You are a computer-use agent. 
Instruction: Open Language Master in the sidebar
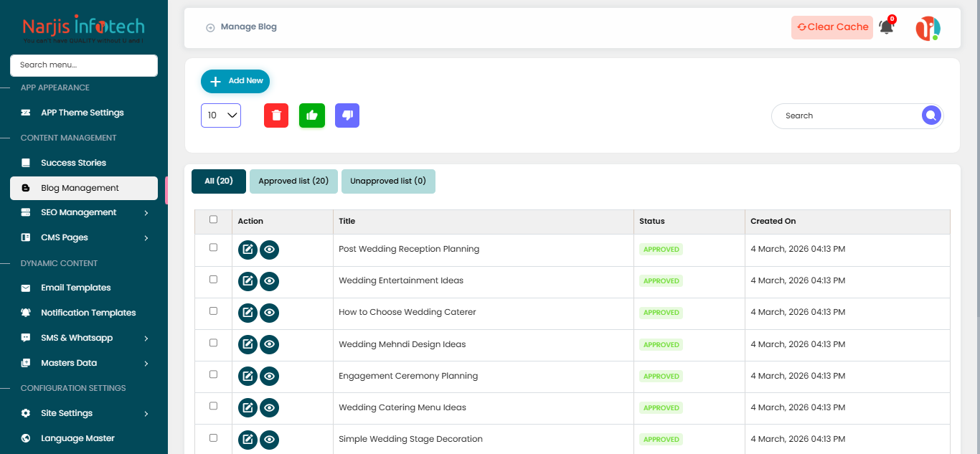click(x=84, y=438)
